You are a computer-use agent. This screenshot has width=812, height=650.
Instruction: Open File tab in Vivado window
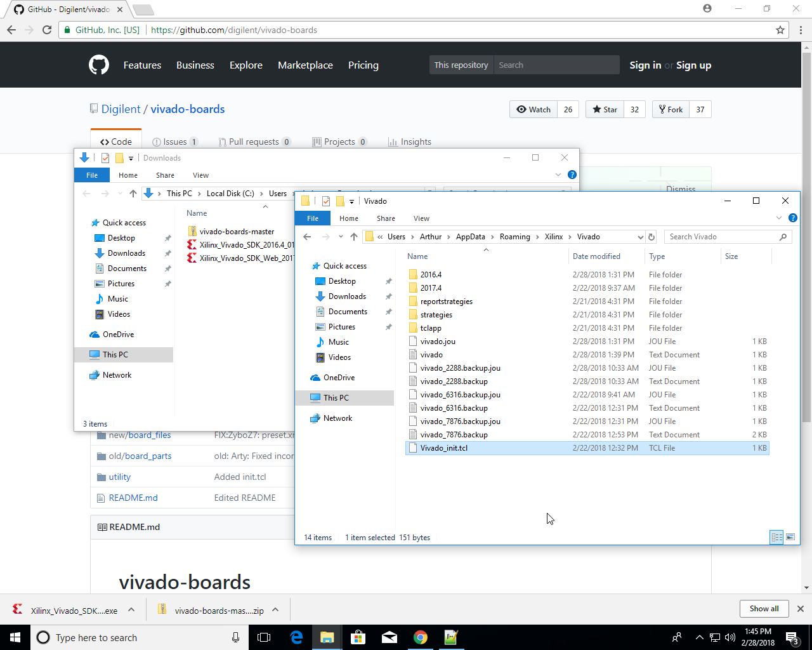tap(313, 218)
